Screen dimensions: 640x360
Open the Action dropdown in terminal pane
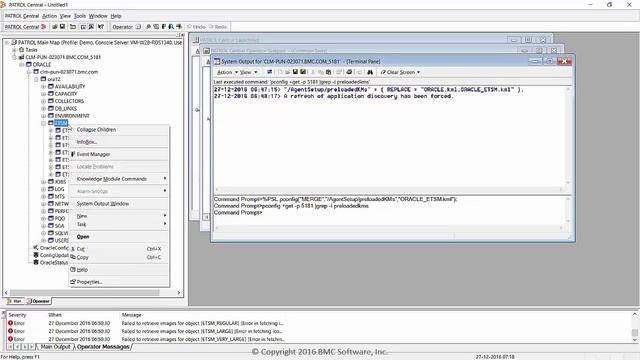click(227, 72)
